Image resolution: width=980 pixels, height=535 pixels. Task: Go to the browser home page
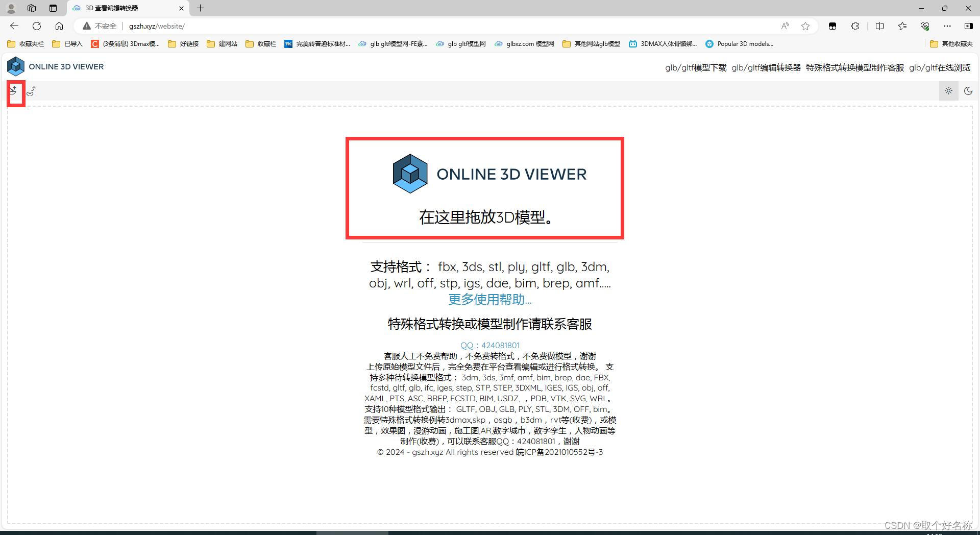(x=59, y=26)
